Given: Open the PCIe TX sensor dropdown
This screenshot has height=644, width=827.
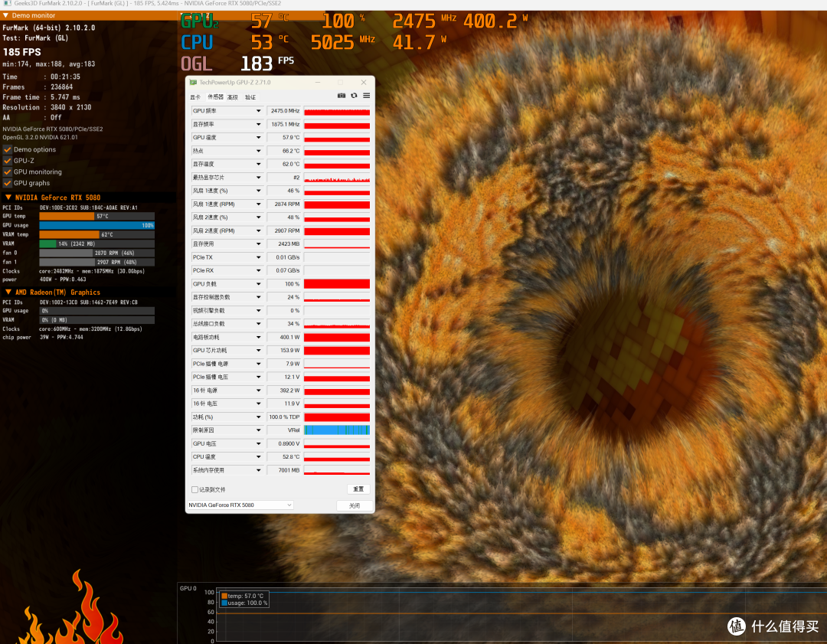Looking at the screenshot, I should point(259,257).
